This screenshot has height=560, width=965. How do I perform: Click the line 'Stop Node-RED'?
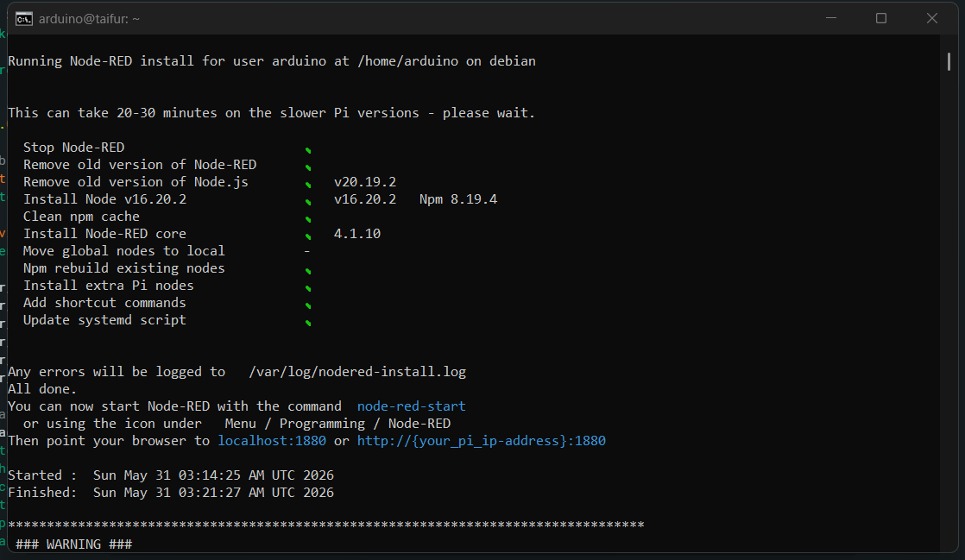[x=74, y=148]
